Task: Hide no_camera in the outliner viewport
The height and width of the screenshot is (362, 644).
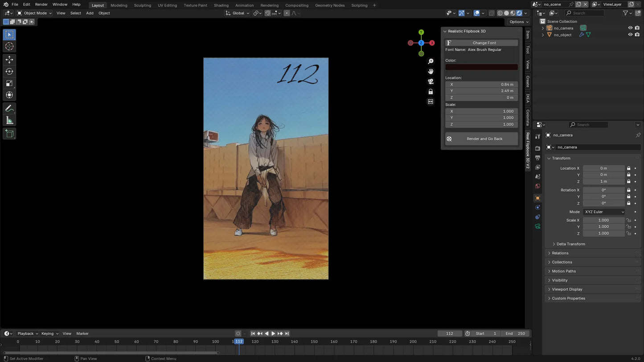Action: coord(630,28)
